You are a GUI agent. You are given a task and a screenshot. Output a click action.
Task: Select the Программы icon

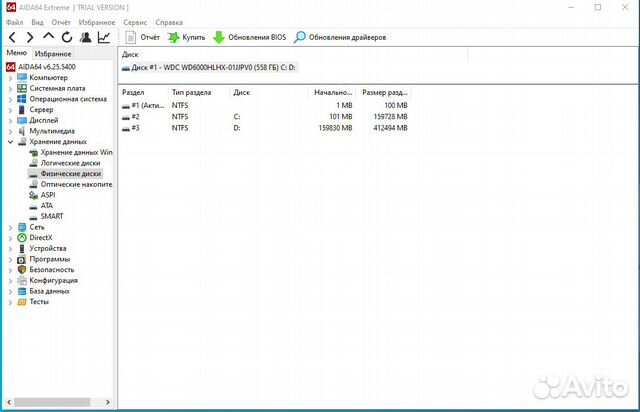pos(22,259)
